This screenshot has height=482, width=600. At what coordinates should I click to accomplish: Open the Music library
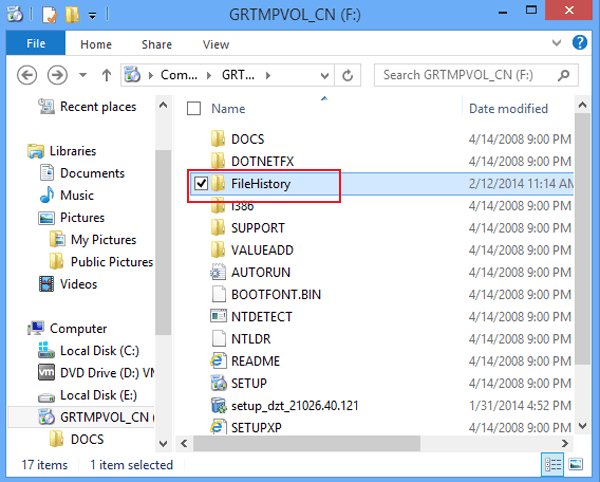pyautogui.click(x=77, y=195)
